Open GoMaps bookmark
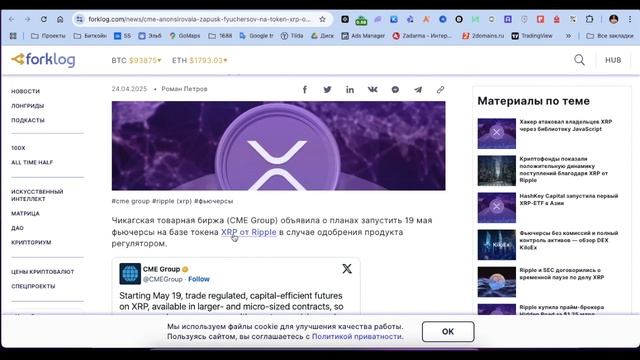 (185, 36)
